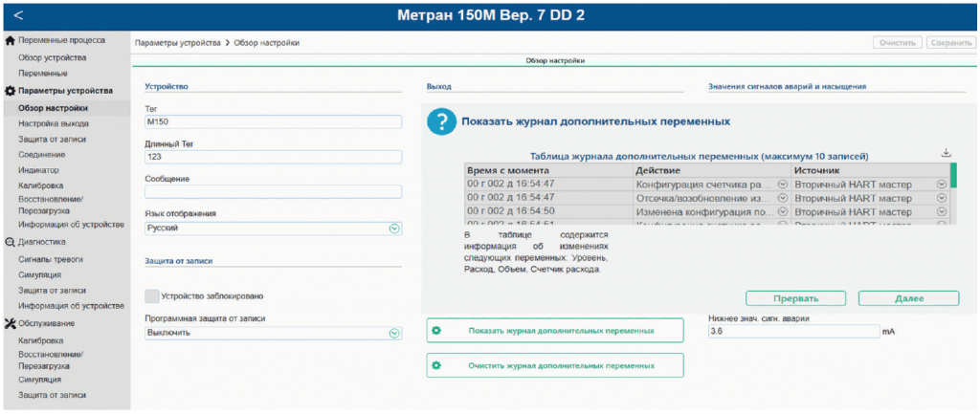
Task: Focus the Нижнее знач. сигн. аварии field
Action: 793,332
